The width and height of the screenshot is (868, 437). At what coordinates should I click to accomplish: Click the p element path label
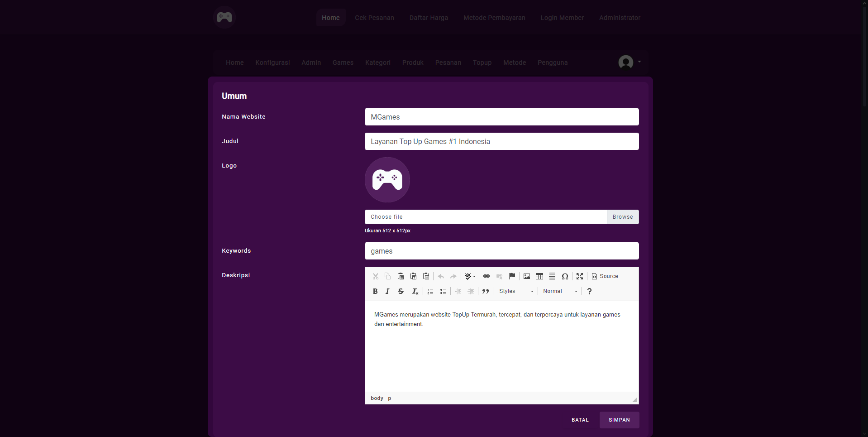coord(390,399)
